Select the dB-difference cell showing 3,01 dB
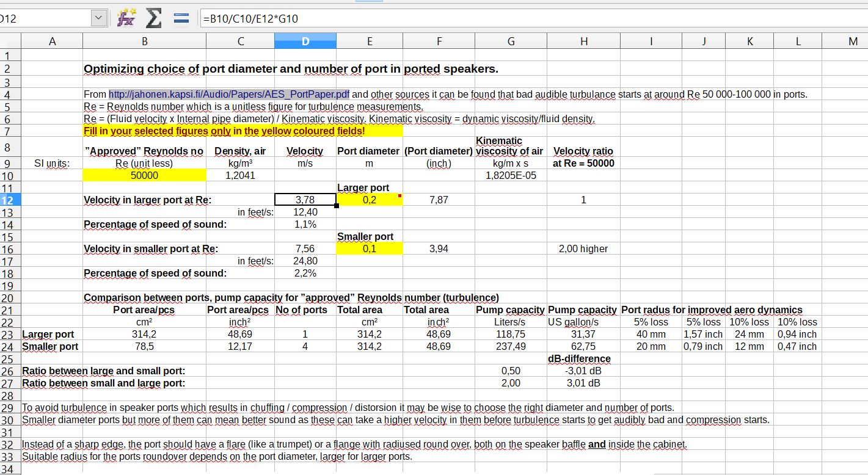Screen dimensions: 868x475 [x=584, y=383]
